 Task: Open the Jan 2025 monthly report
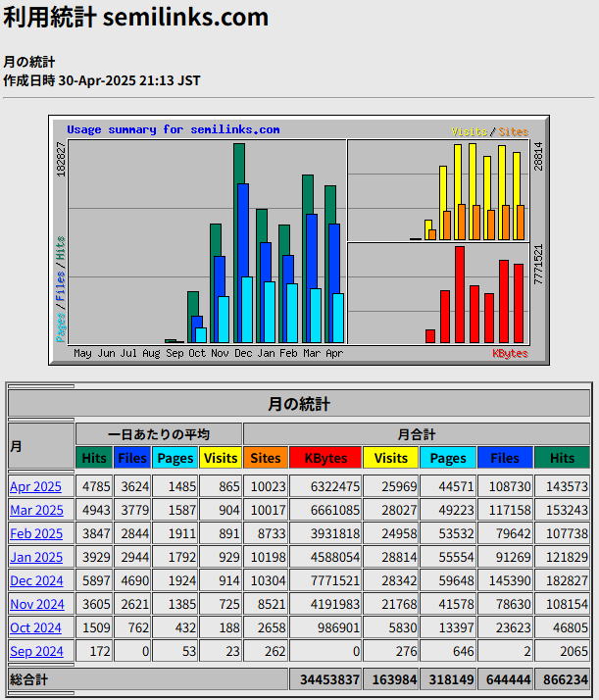[x=36, y=558]
